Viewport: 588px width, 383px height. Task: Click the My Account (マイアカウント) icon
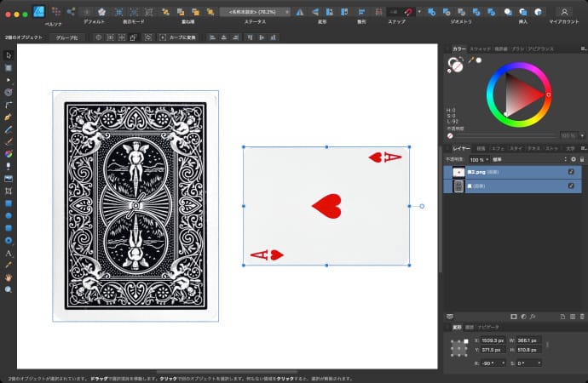(564, 12)
